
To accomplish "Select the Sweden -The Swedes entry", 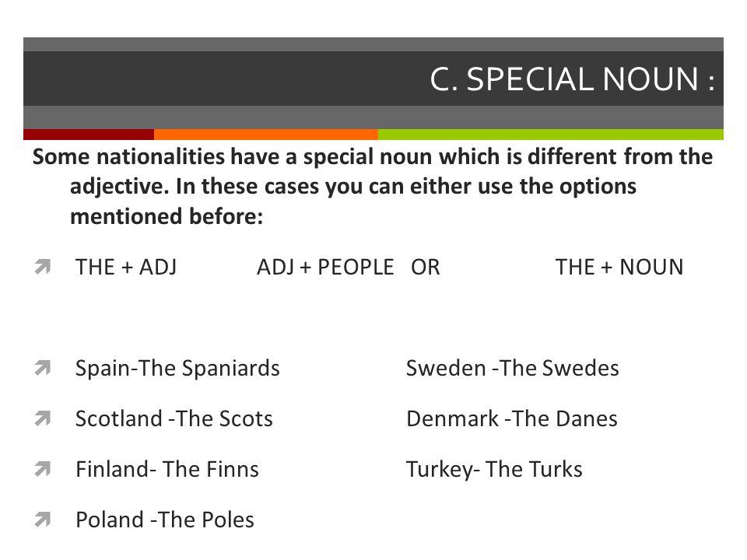I will click(x=513, y=368).
